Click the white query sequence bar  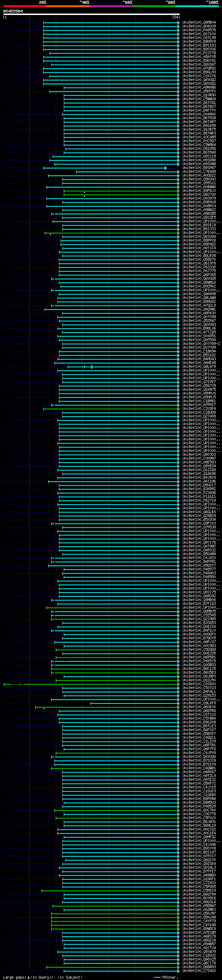pos(92,14)
